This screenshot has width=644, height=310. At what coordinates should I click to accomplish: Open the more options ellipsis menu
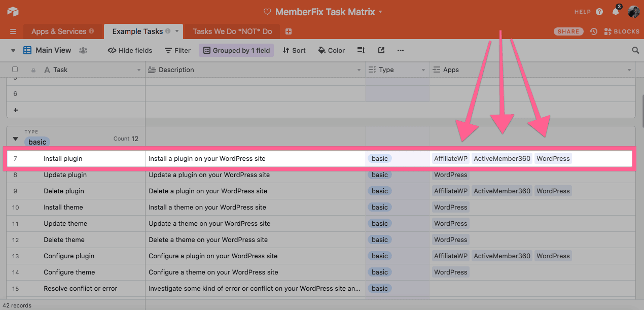401,50
